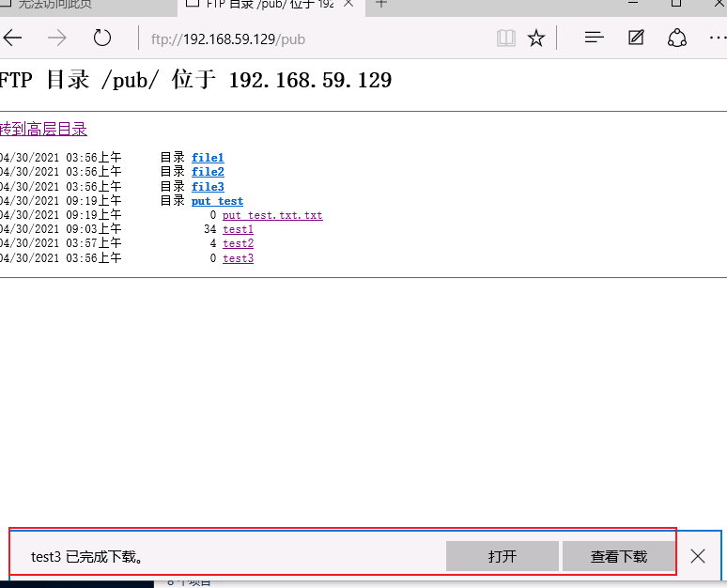Select the test3 已完成下载 message text
Viewport: 727px width, 588px height.
(86, 556)
